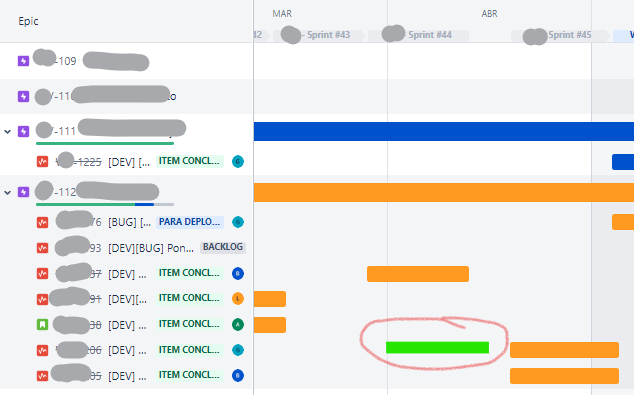Click the teal assignee avatar on issue 1225

(238, 161)
